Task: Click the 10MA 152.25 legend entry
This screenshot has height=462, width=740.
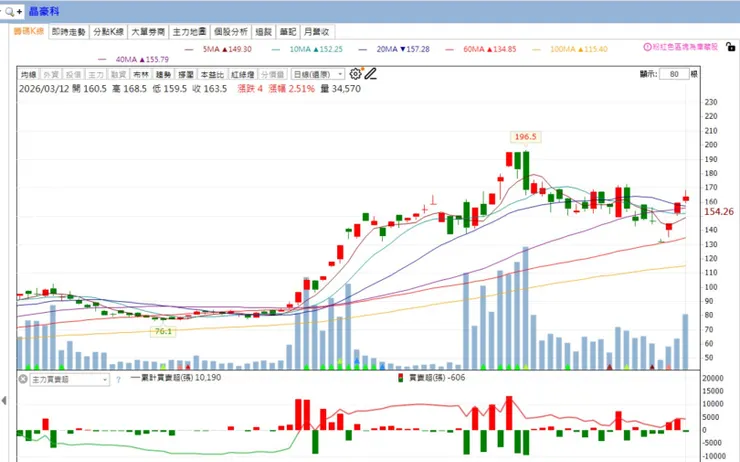Action: (307, 49)
